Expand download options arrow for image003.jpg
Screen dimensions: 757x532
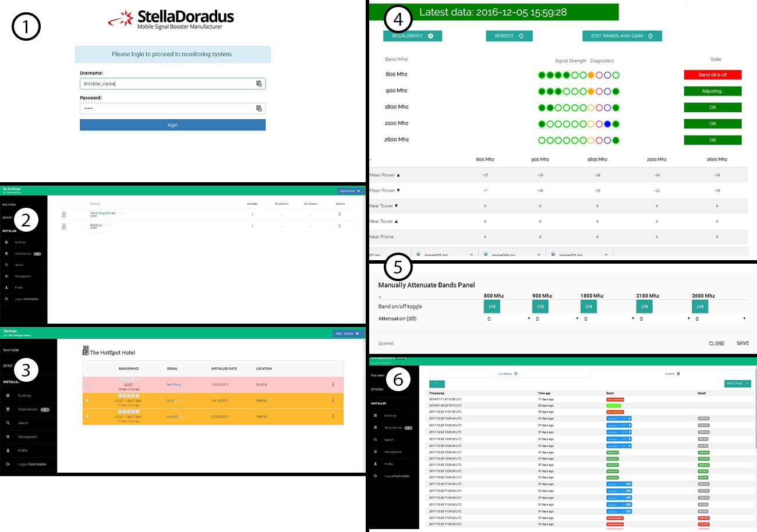(606, 255)
